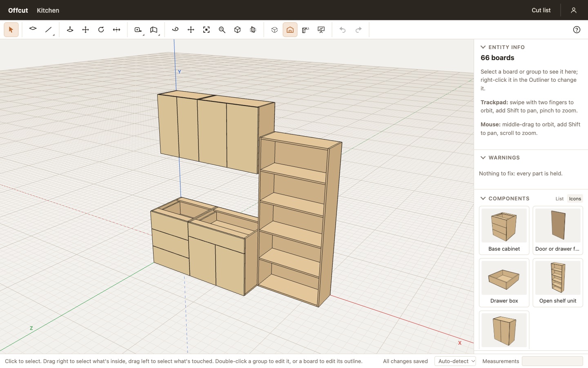Switch components to Icons view
Viewport: 588px width, 368px height.
[x=575, y=199]
